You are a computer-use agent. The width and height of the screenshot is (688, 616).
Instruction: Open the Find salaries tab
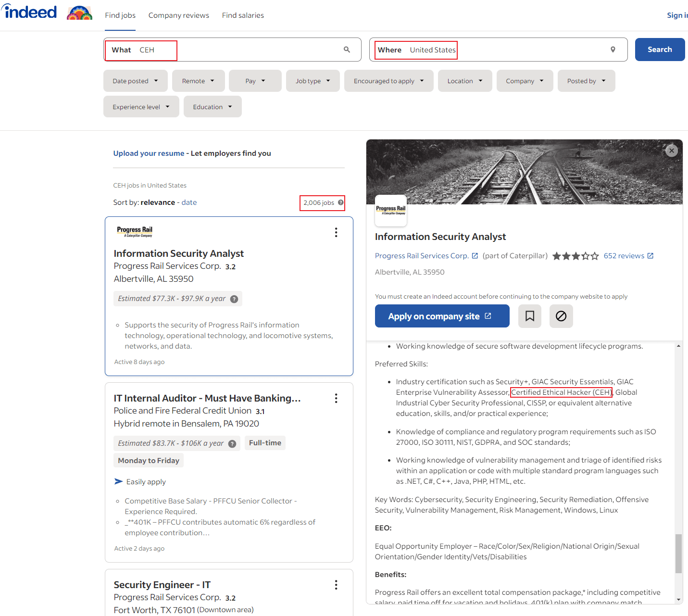[243, 15]
